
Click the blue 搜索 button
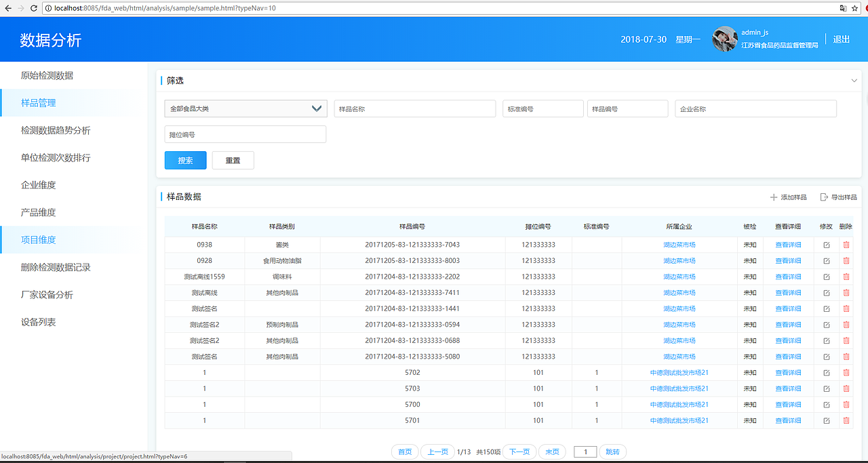coord(185,161)
